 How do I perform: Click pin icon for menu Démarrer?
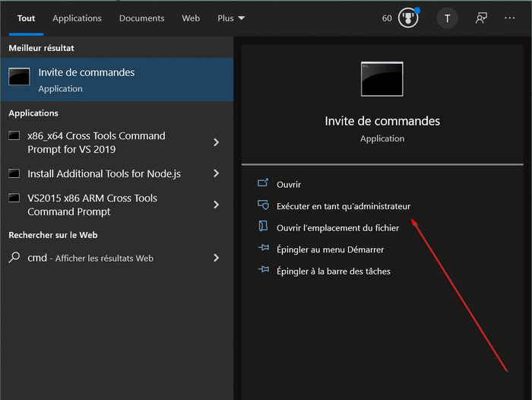tap(264, 248)
